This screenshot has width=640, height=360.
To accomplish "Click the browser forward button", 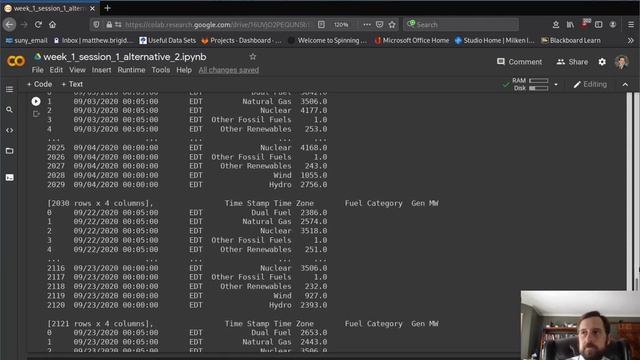I will tap(24, 24).
